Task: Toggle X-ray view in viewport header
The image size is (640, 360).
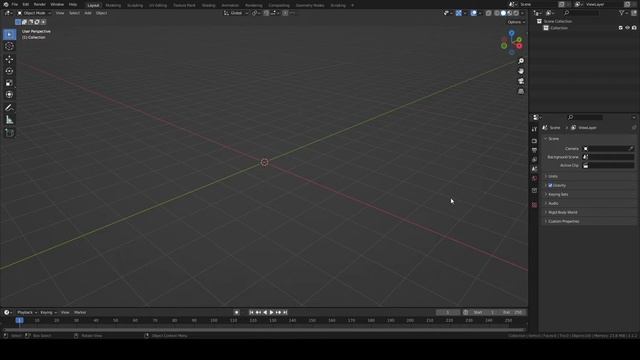Action: coord(489,13)
